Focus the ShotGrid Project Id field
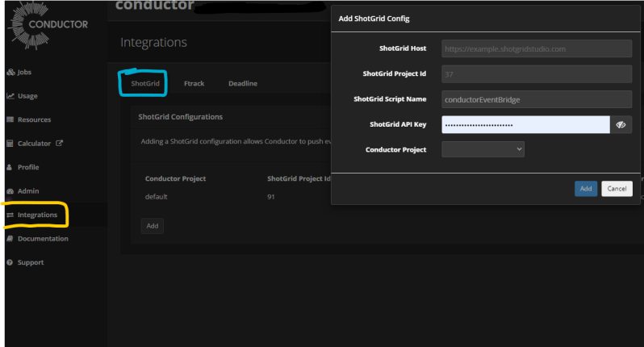This screenshot has width=644, height=347. pyautogui.click(x=537, y=74)
